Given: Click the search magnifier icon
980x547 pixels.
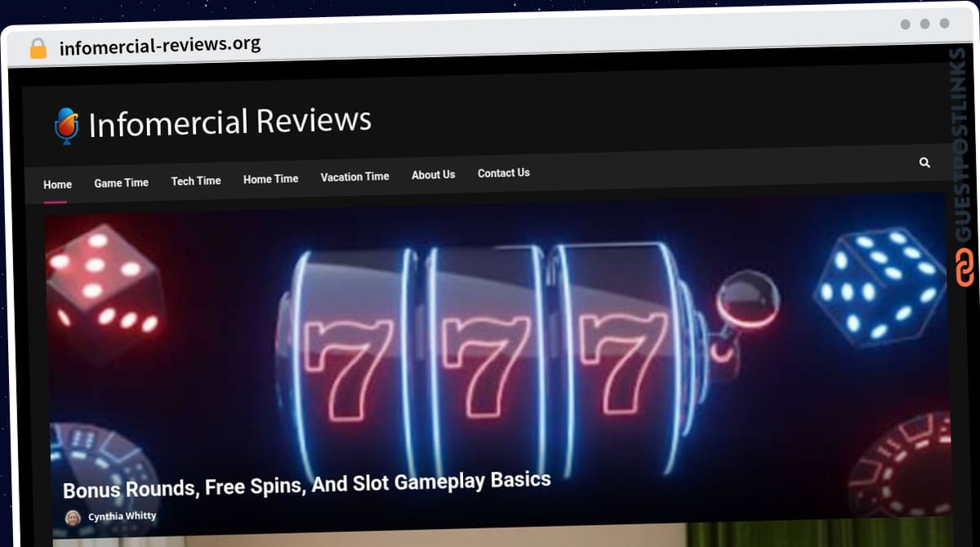Looking at the screenshot, I should [x=924, y=162].
